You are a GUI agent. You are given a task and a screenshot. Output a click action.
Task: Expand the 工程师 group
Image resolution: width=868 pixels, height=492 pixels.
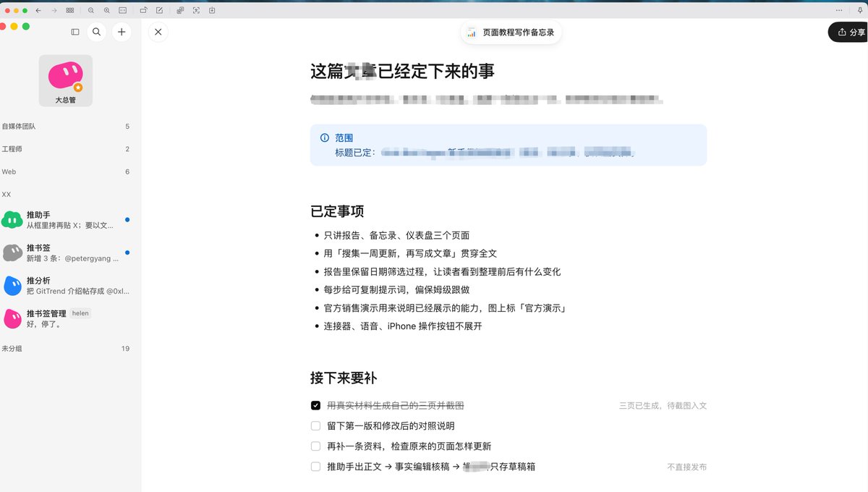tap(66, 149)
